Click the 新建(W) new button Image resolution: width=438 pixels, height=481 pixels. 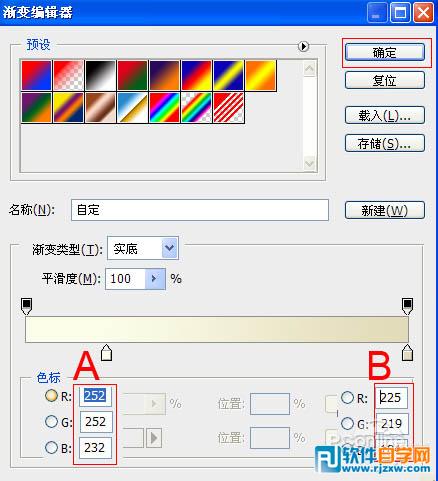point(385,210)
